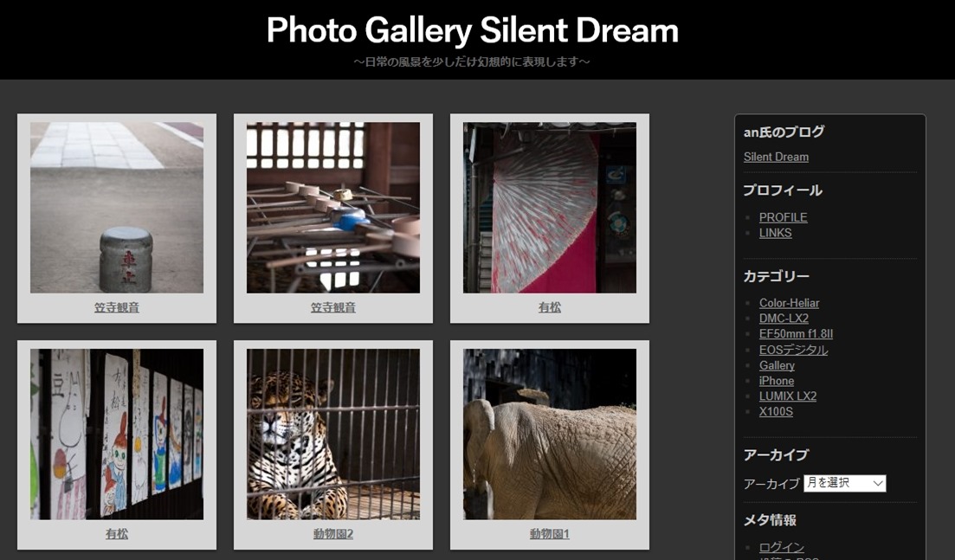Open the EOSデジタル category

pos(793,350)
